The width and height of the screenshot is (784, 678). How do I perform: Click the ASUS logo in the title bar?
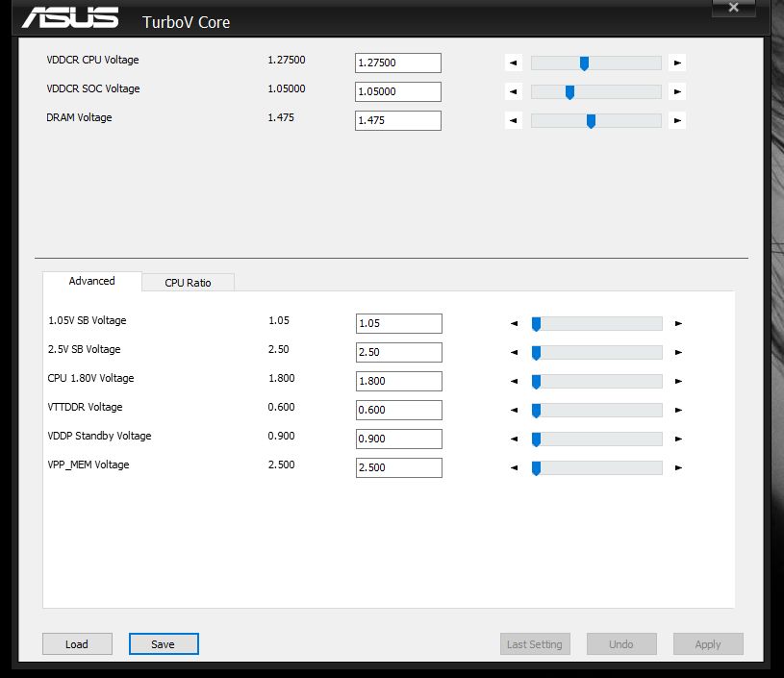coord(70,18)
